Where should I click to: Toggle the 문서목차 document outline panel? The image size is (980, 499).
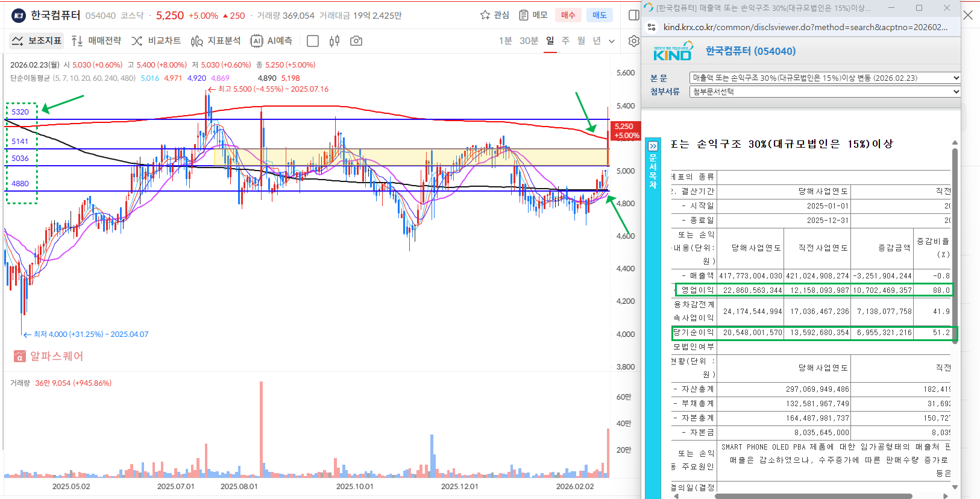pos(653,166)
